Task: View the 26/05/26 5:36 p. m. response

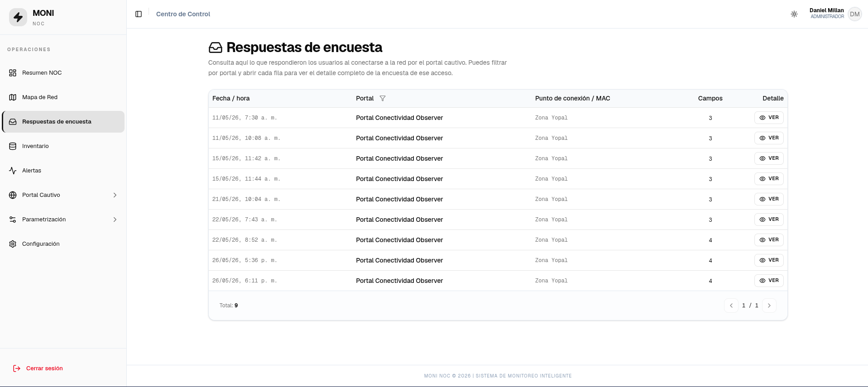Action: [769, 260]
